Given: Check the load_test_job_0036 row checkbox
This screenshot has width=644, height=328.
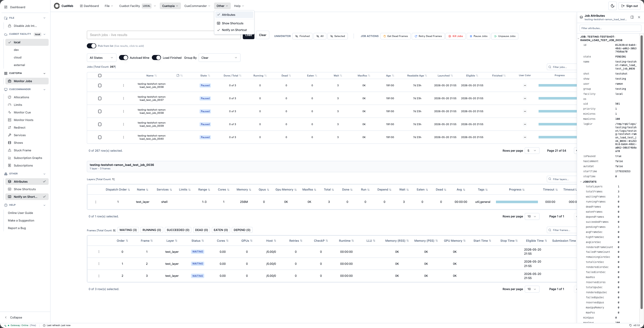Looking at the screenshot, I should pos(100,85).
